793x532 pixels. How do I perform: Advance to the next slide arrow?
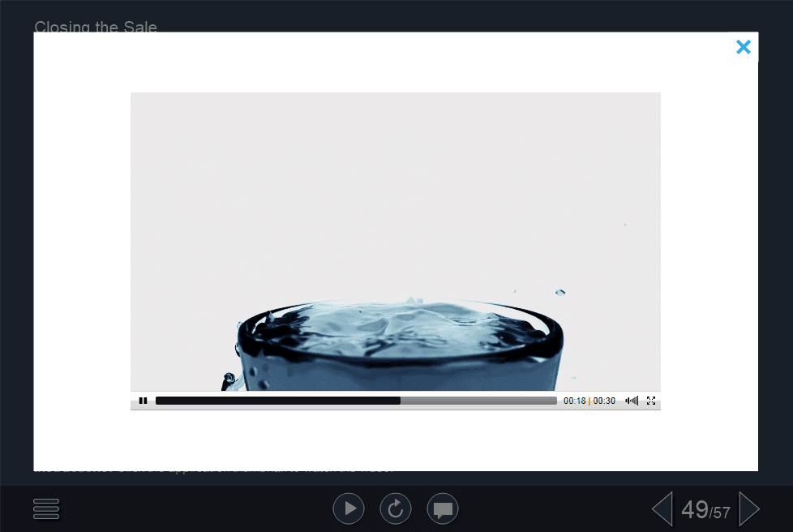point(749,509)
